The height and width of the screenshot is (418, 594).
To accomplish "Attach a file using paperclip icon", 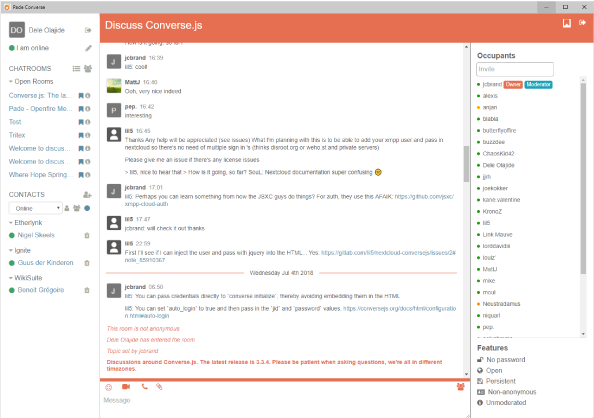I will pyautogui.click(x=159, y=387).
